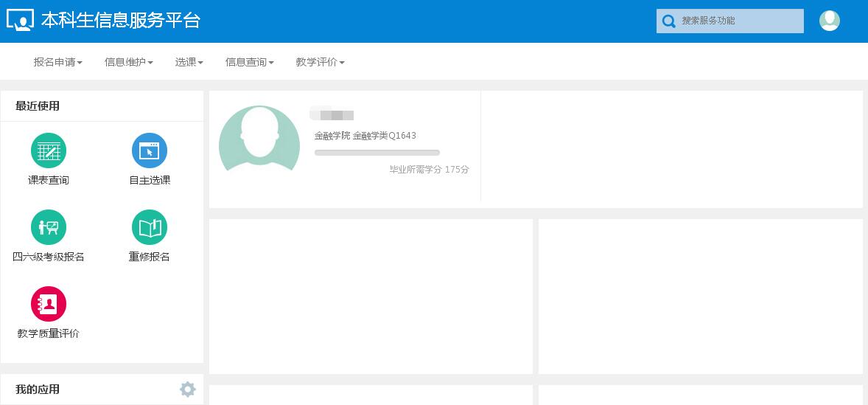The height and width of the screenshot is (405, 868).
Task: Click the 最近使用 heading
Action: [37, 105]
